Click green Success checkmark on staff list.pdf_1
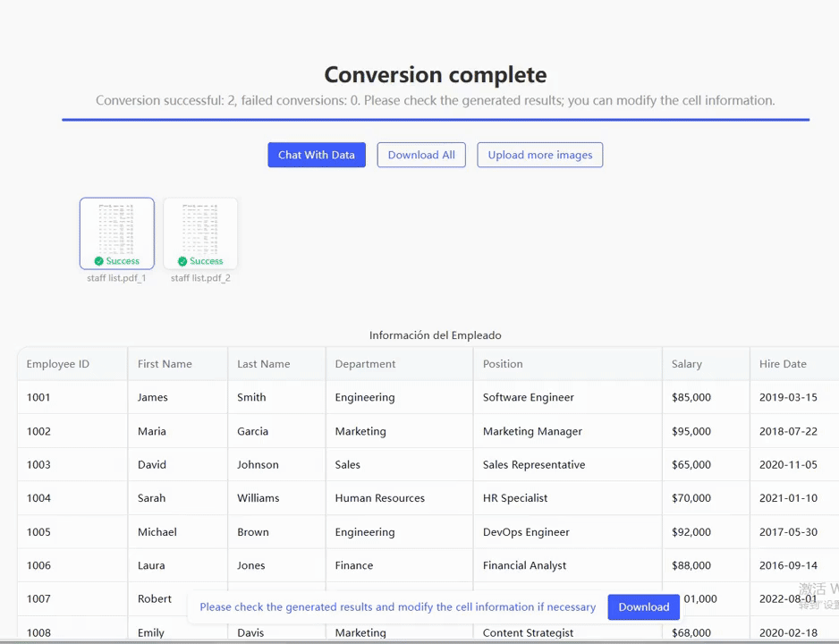 pyautogui.click(x=99, y=261)
